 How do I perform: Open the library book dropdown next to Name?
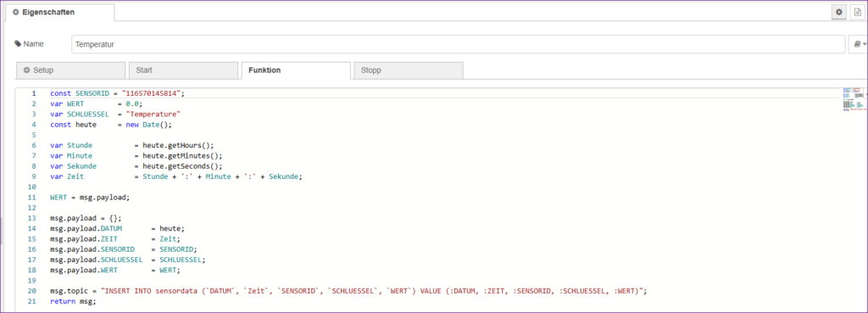coord(858,44)
